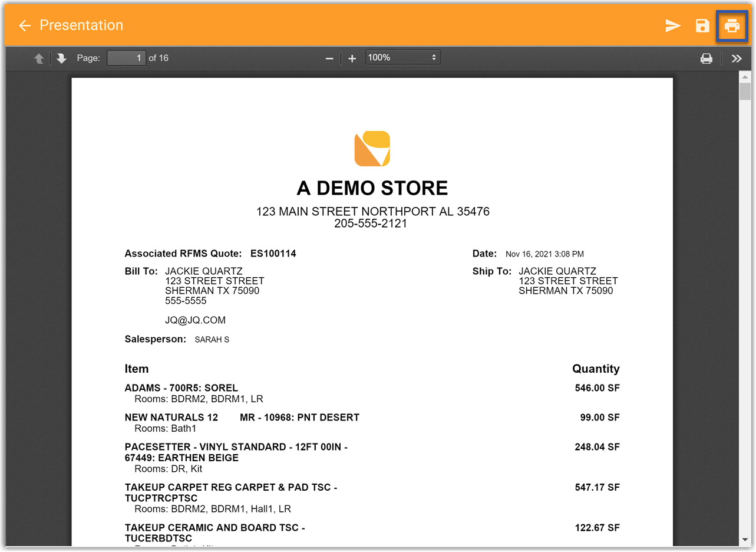
Task: Click the 'Rooms: Bath1' line
Action: (x=166, y=428)
